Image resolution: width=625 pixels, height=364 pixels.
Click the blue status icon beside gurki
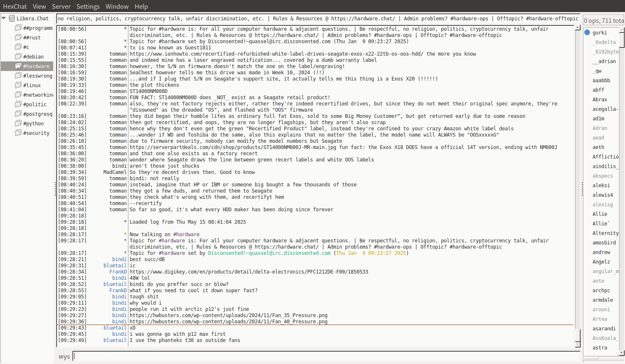(587, 32)
